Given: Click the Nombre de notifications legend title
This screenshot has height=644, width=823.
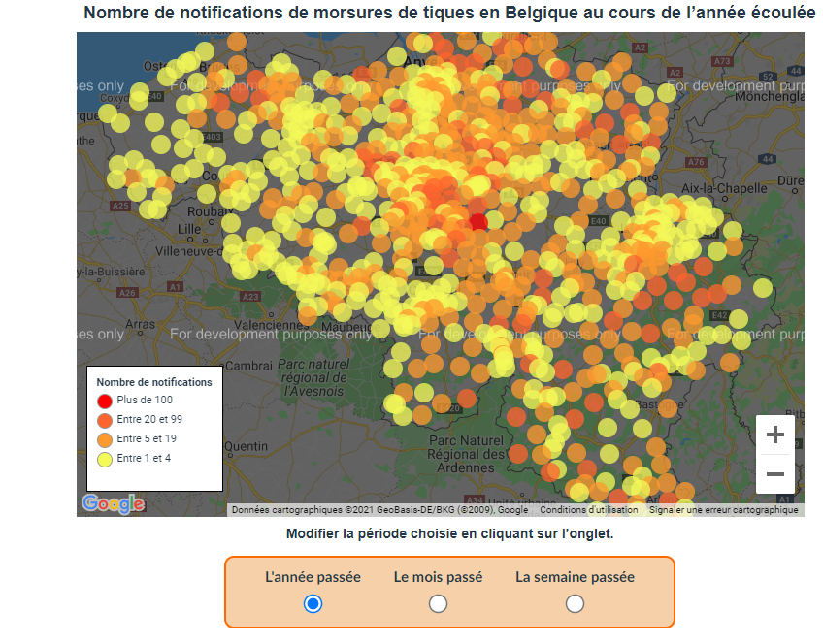Looking at the screenshot, I should [x=154, y=382].
